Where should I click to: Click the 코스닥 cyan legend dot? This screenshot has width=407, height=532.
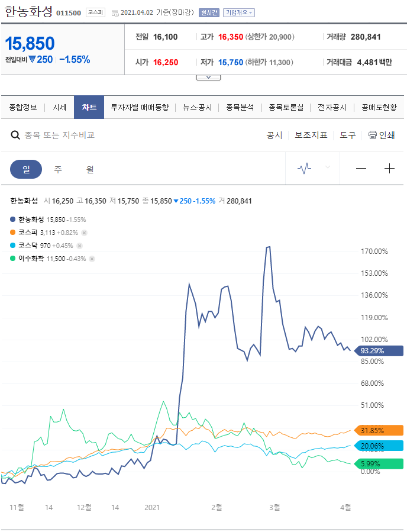pos(13,246)
